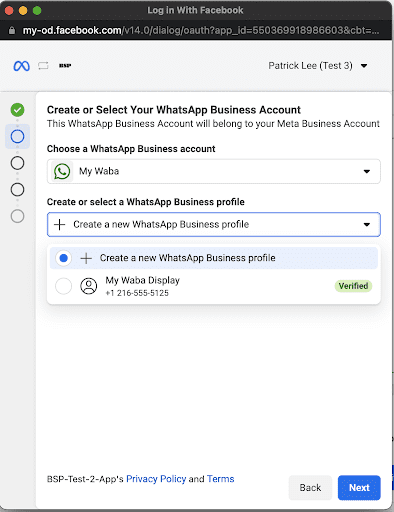Click the Next button
The width and height of the screenshot is (394, 512).
[359, 488]
